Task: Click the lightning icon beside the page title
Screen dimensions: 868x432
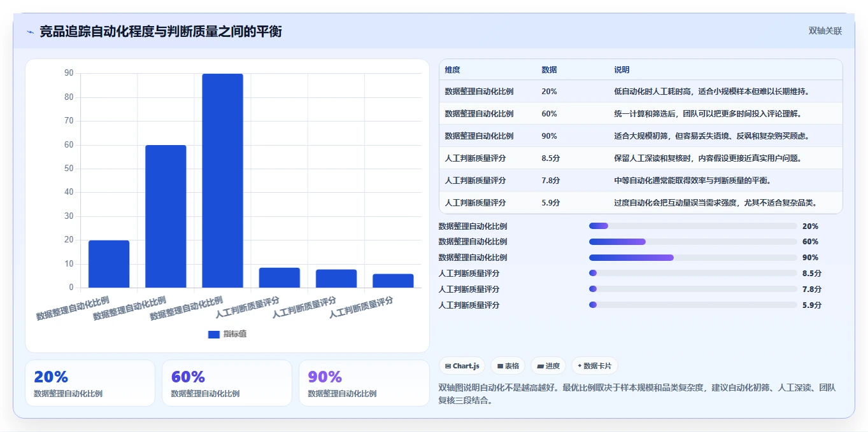Action: pyautogui.click(x=30, y=32)
